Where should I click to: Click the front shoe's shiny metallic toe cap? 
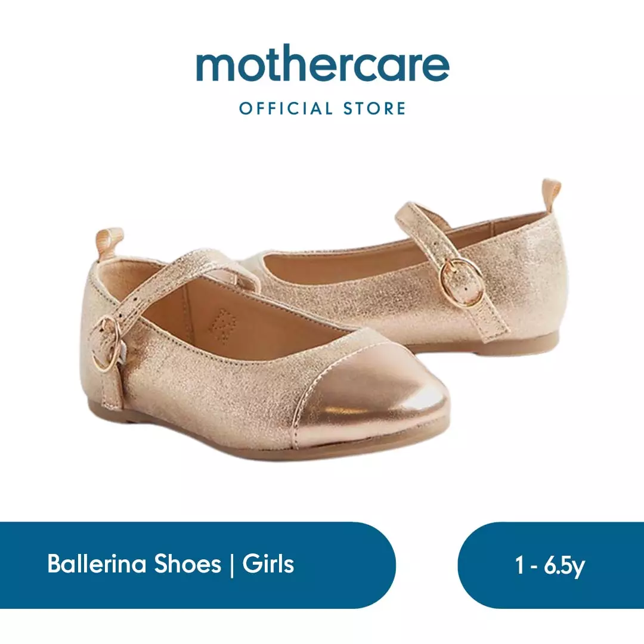404,408
